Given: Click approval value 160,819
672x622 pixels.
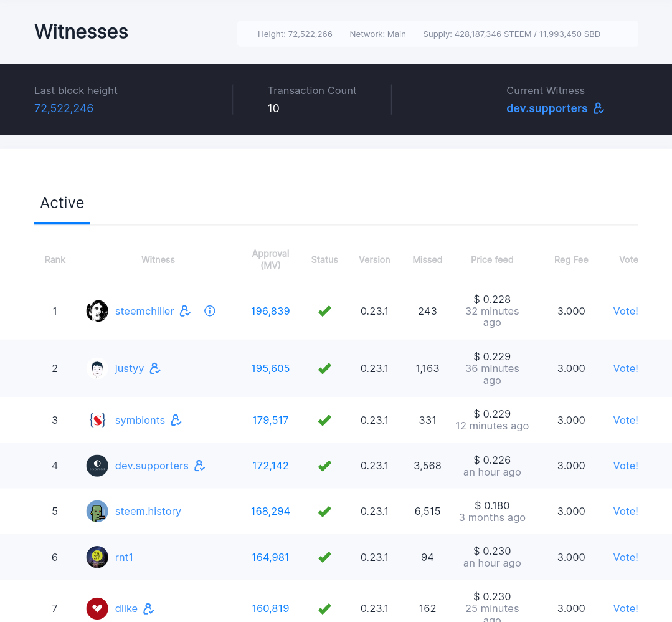Looking at the screenshot, I should [270, 608].
